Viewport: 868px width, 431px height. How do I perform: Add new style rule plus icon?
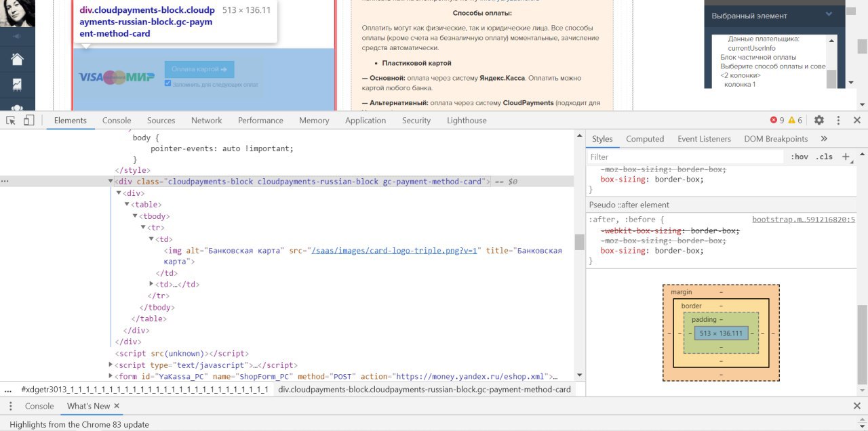[x=846, y=157]
